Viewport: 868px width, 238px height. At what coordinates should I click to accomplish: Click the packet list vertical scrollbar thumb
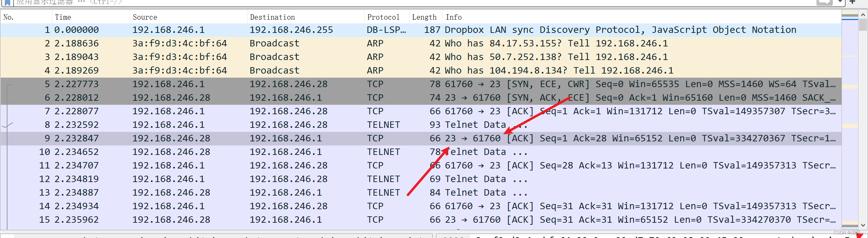(x=863, y=25)
